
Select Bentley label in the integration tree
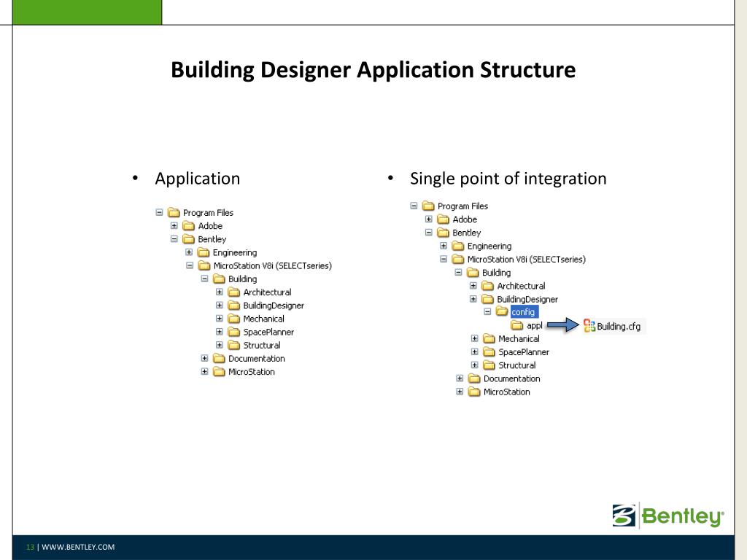click(467, 233)
